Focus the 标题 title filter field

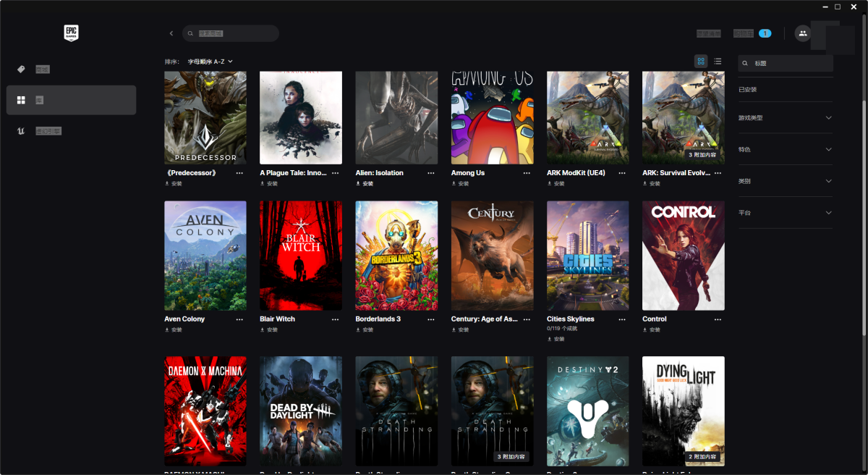(786, 64)
